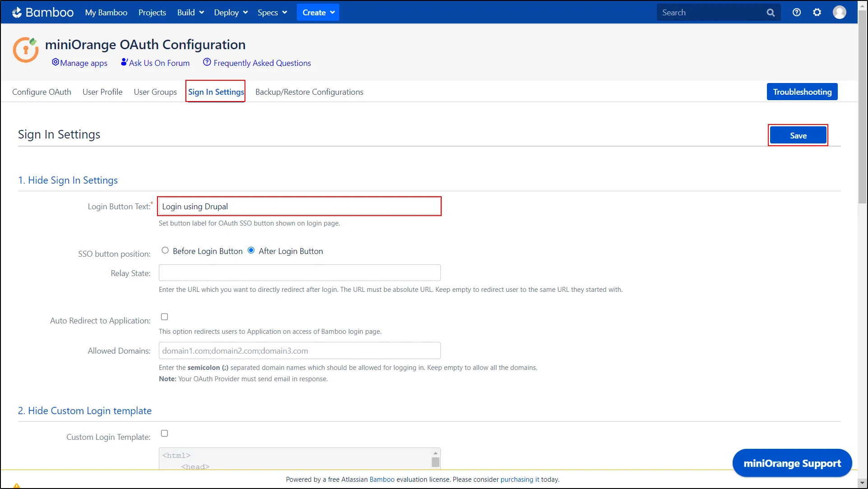Switch to Configure OAuth tab
The width and height of the screenshot is (868, 489).
[x=42, y=92]
